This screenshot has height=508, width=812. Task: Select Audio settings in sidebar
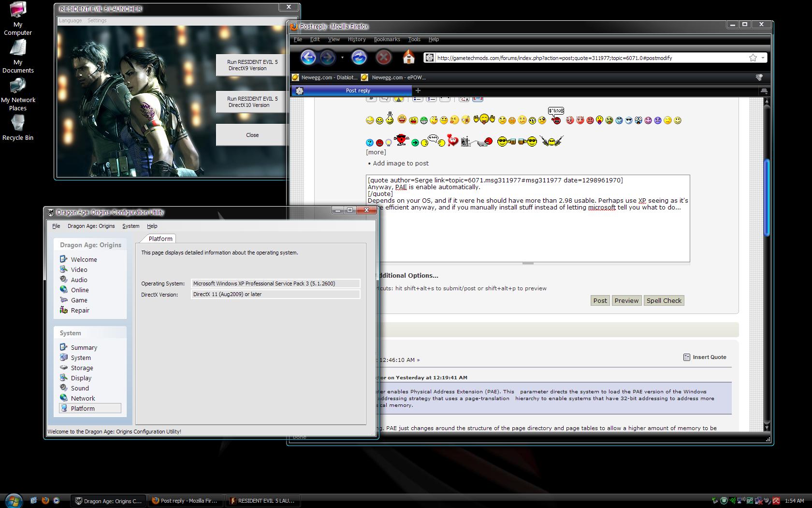point(73,280)
